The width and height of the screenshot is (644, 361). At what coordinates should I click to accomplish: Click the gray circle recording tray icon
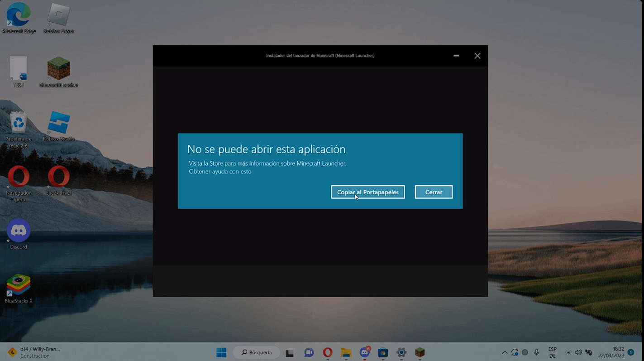525,352
